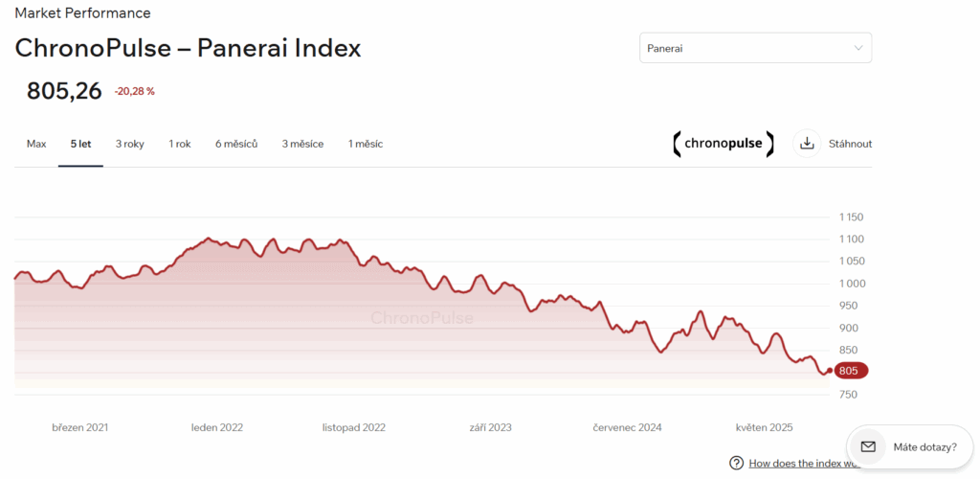Screen dimensions: 980x479
Task: Click the question mark help icon
Action: tap(736, 463)
